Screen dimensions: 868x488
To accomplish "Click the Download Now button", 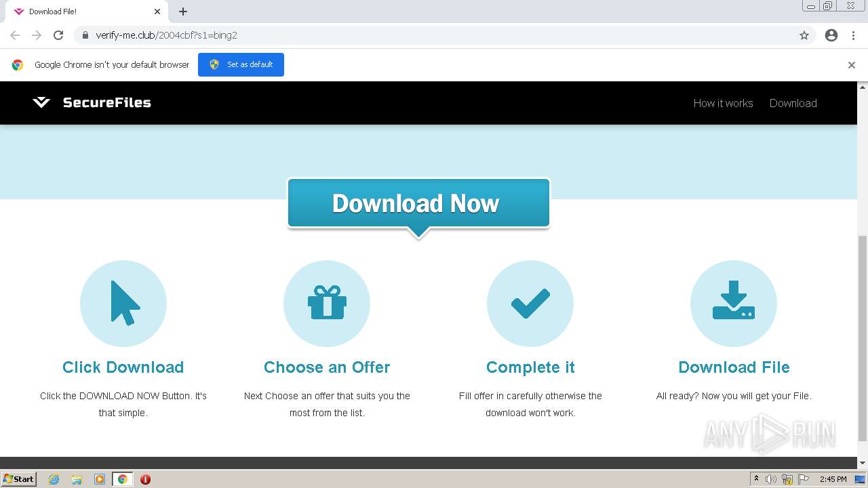I will (418, 203).
